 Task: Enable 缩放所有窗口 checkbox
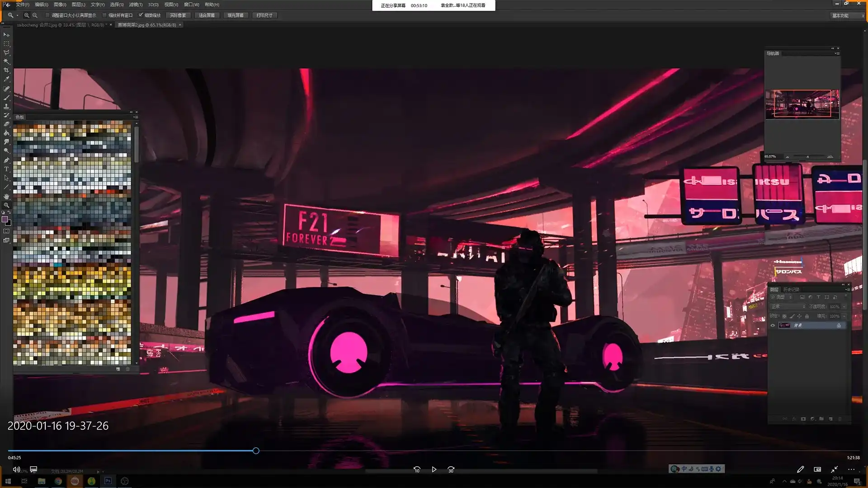[104, 15]
